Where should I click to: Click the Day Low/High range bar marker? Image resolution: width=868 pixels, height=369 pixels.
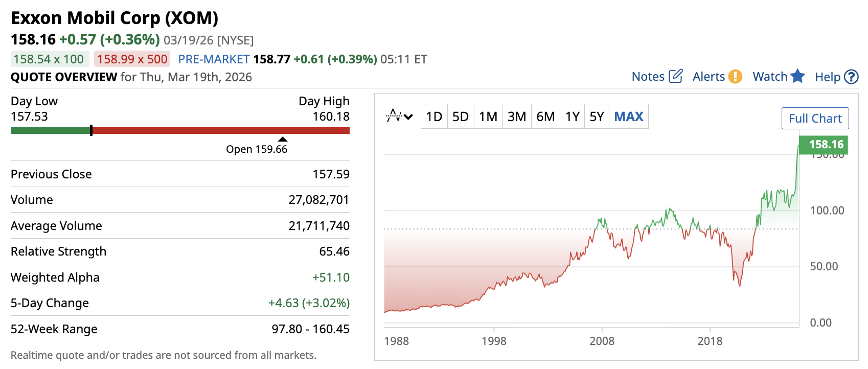(91, 130)
